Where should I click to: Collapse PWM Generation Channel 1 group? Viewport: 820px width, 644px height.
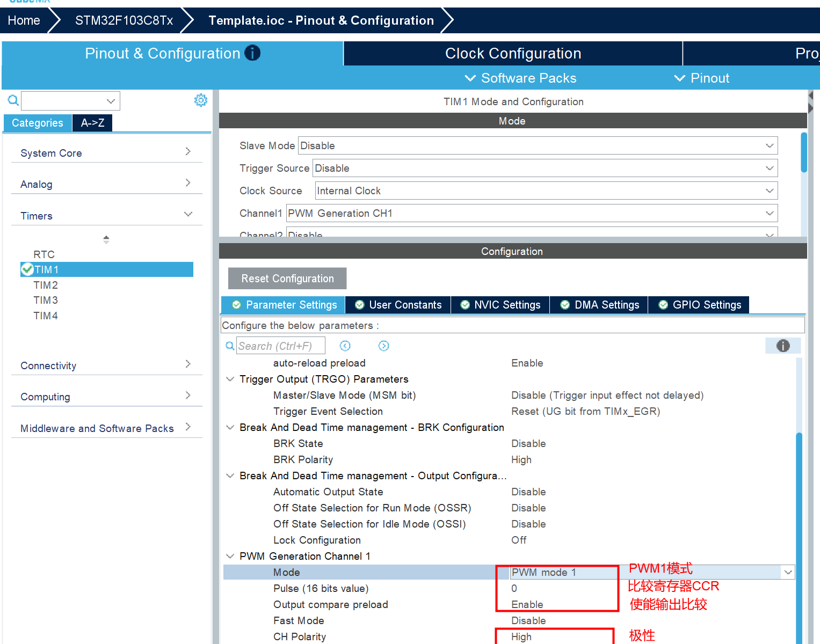(230, 556)
